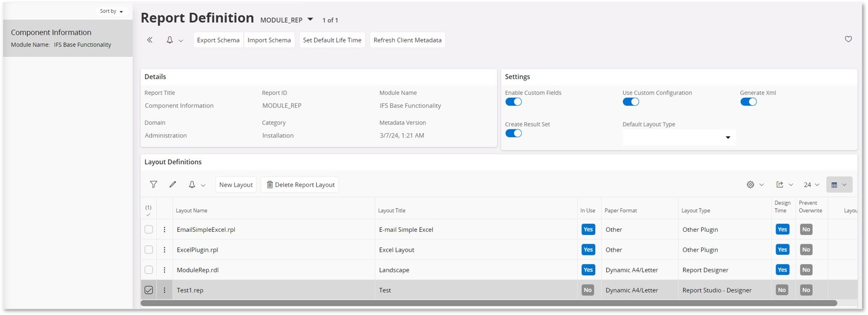Click the Export Schema button

pos(218,40)
